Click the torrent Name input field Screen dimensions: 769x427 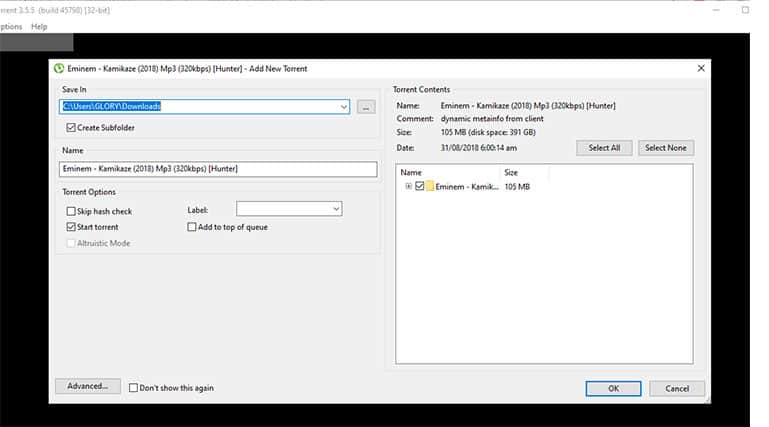coord(218,169)
